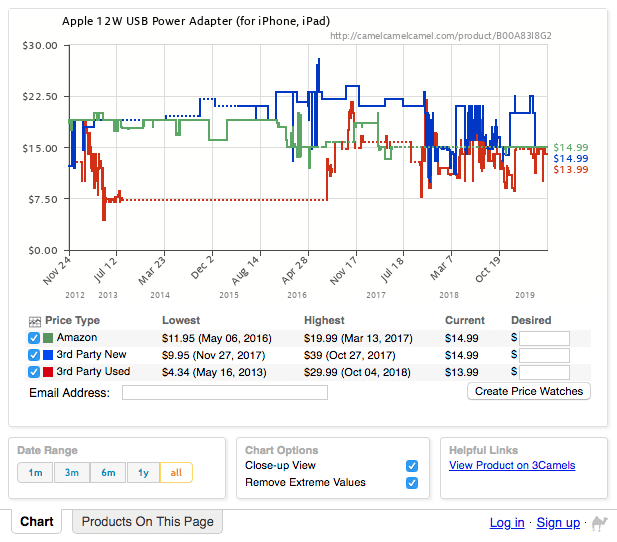
Task: Click the $22.50 y-axis label
Action: click(x=40, y=97)
